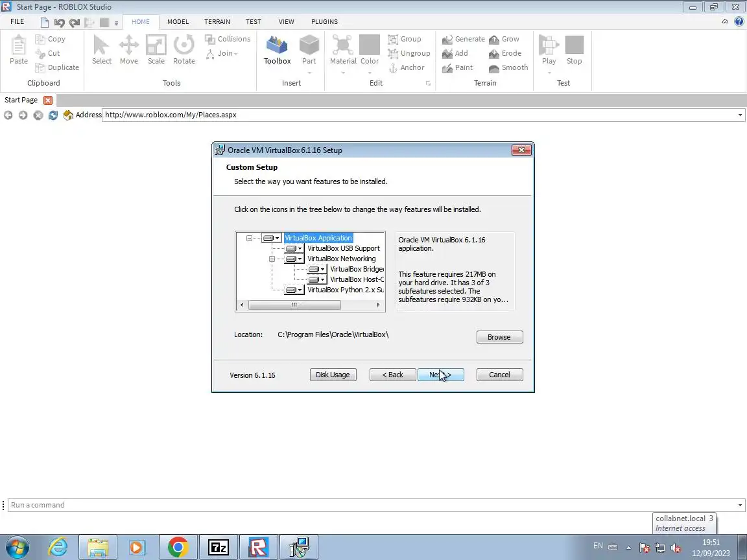Activate the Move tool
The width and height of the screenshot is (747, 560).
[128, 49]
